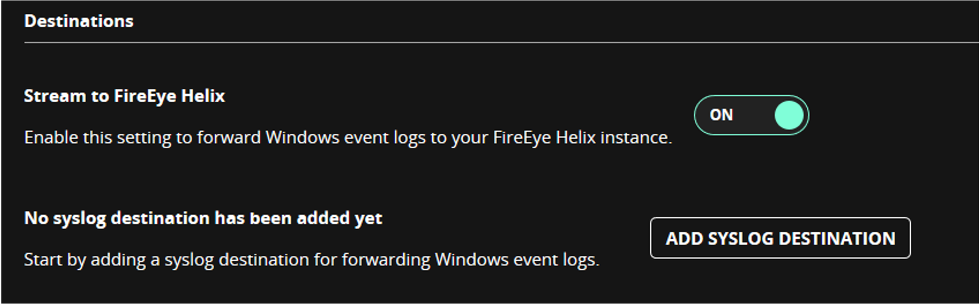Click the No syslog destination has been added yet heading
Image resolution: width=980 pixels, height=304 pixels.
203,218
